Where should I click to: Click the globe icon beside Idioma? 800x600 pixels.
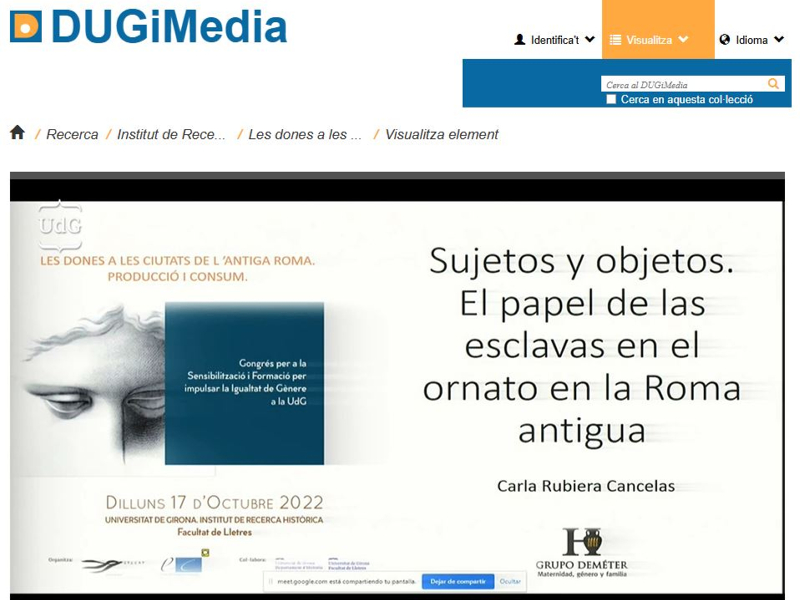(x=725, y=40)
